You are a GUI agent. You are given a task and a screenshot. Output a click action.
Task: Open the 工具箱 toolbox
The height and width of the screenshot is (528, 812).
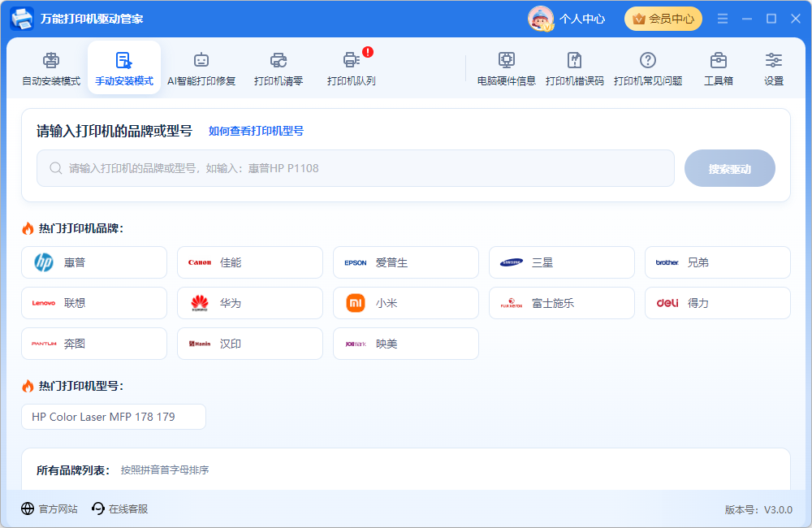(719, 68)
